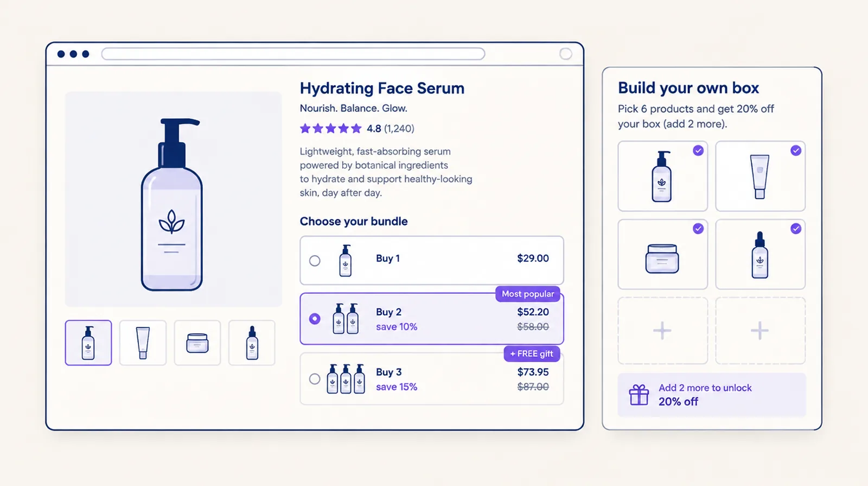Uncheck the squeeze tube in the box
Image resolution: width=868 pixels, height=486 pixels.
(x=796, y=150)
